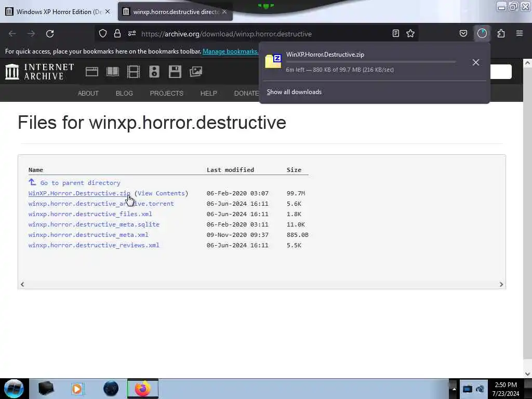The height and width of the screenshot is (399, 532).
Task: Click the file list left scroll arrow
Action: click(22, 284)
